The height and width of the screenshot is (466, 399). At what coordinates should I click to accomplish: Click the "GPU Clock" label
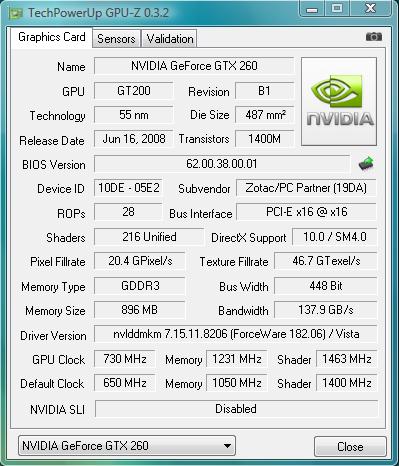pos(58,360)
